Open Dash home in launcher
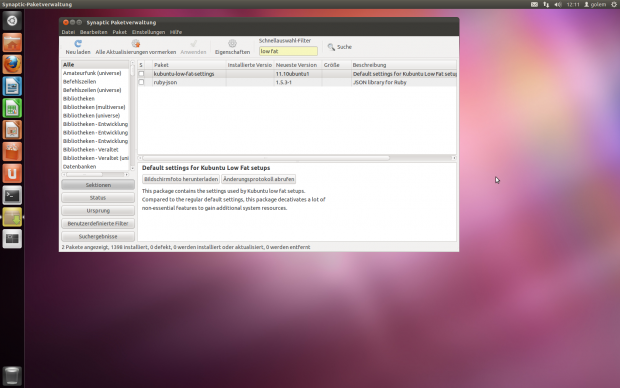This screenshot has height=388, width=620. coord(12,21)
